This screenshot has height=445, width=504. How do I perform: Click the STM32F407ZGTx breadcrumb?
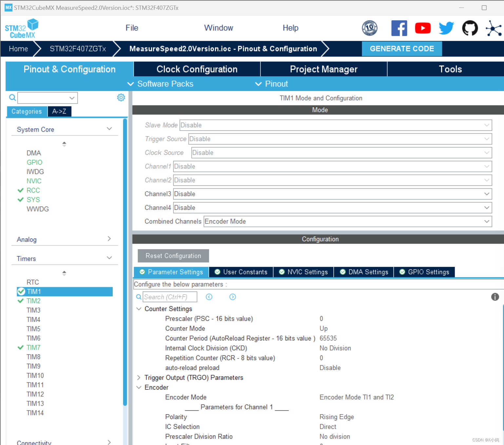coord(78,49)
